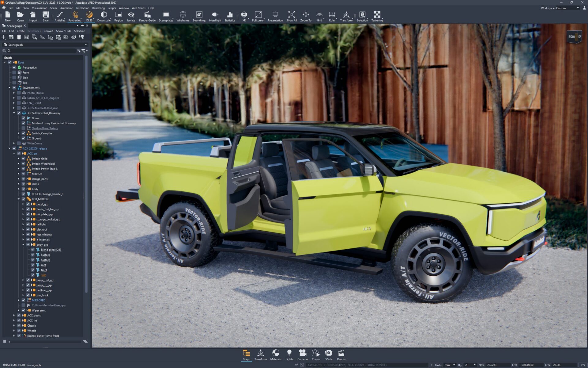Open the Render Guide tool
This screenshot has height=368, width=588.
click(x=147, y=17)
